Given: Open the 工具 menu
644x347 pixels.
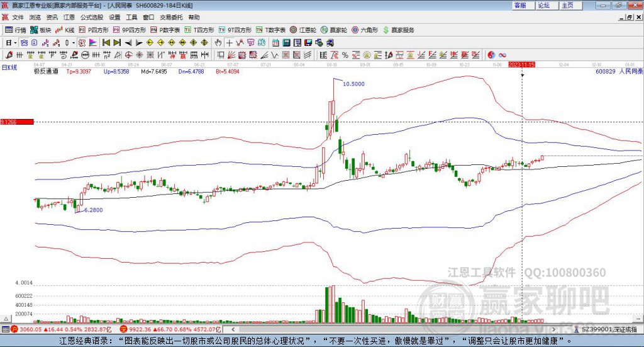Looking at the screenshot, I should click(131, 17).
